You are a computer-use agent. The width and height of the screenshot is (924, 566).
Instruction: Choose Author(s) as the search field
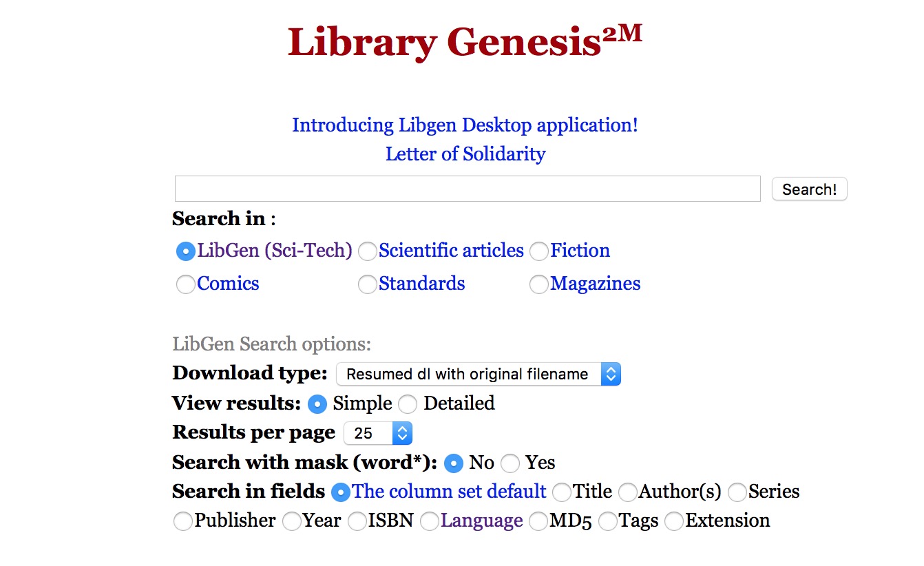point(627,492)
